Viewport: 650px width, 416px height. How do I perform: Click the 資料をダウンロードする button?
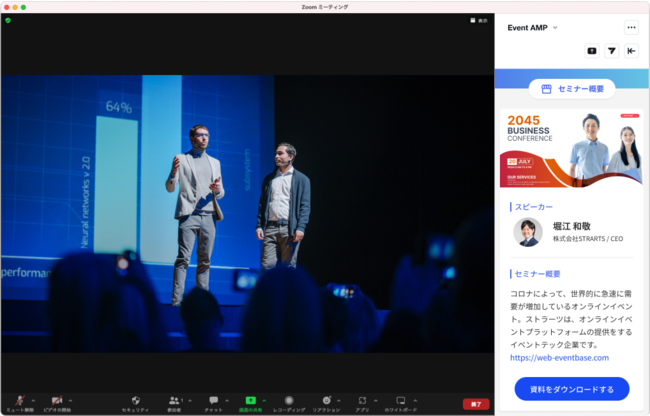click(572, 389)
